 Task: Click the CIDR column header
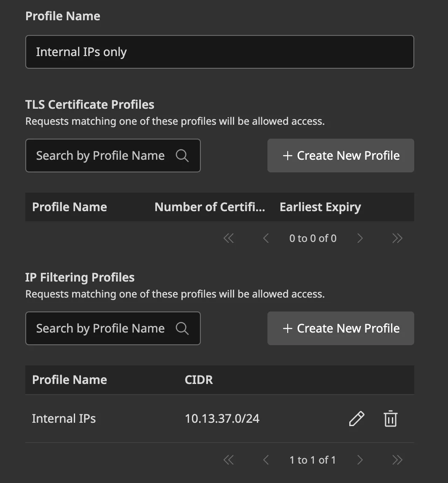pos(198,380)
